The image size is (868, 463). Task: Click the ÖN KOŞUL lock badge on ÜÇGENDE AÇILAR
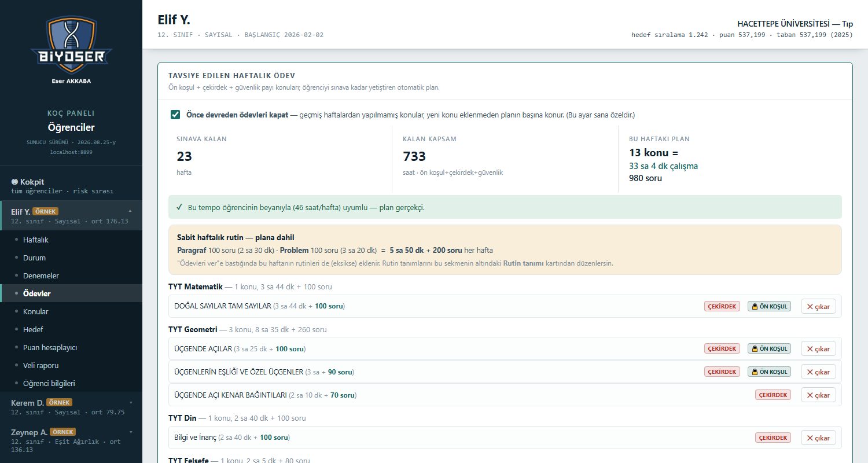click(x=769, y=348)
